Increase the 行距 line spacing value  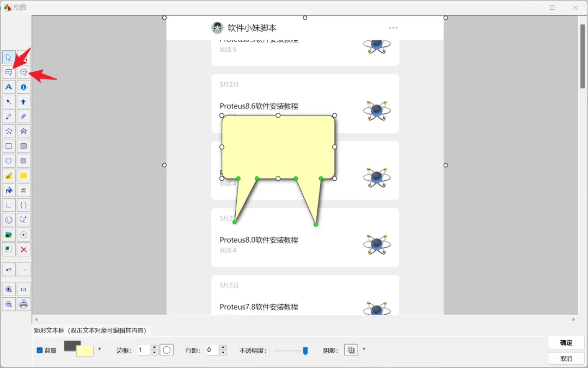(223, 348)
